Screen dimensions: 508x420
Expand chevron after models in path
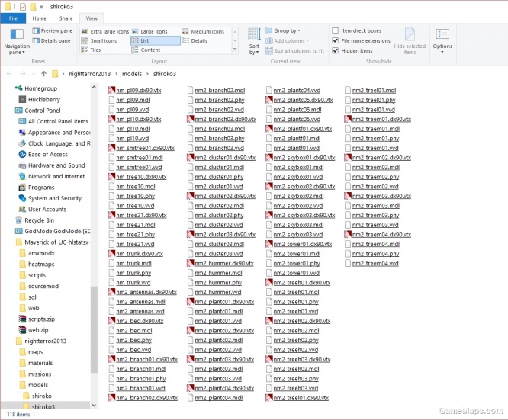tap(148, 74)
